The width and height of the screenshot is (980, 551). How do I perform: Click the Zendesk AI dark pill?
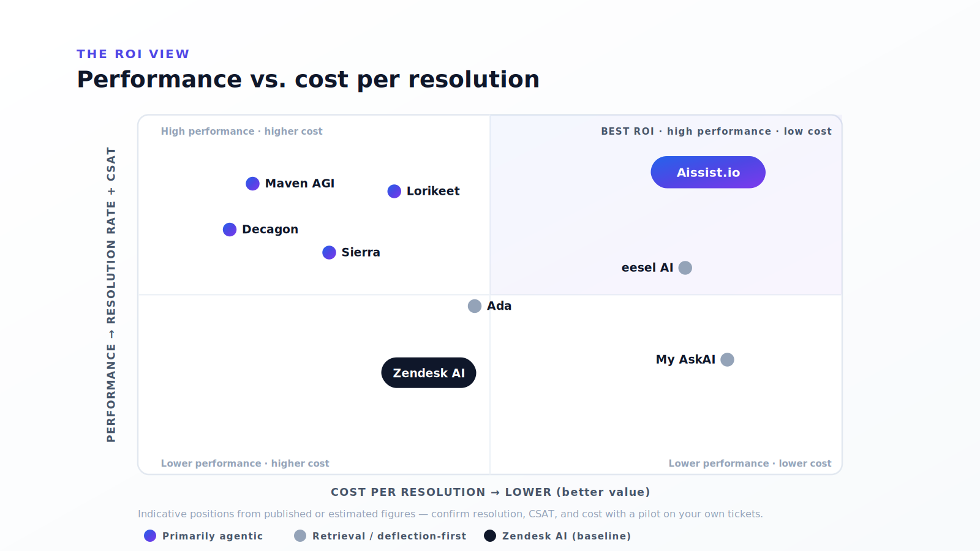pos(429,373)
